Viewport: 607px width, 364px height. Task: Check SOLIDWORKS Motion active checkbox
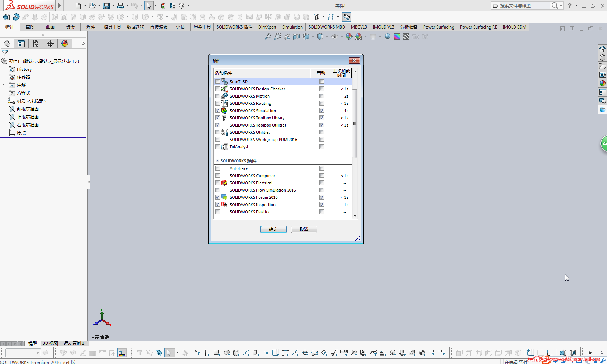coord(217,96)
